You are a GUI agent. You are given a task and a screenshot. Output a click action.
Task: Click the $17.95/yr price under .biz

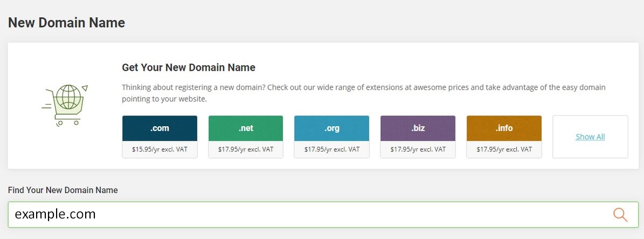coord(418,149)
